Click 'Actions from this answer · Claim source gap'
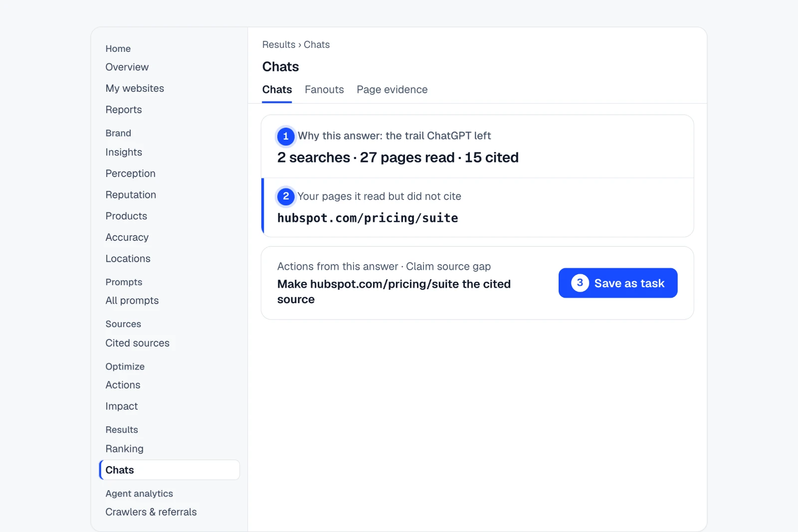The height and width of the screenshot is (532, 798). pos(384,266)
